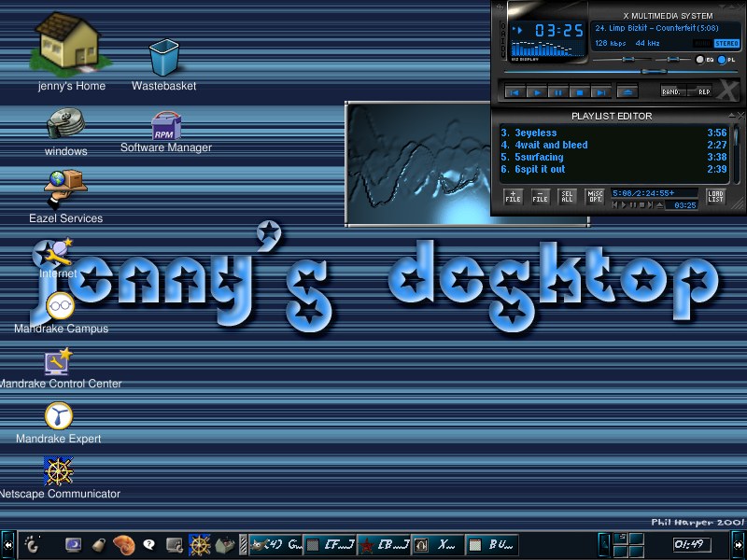747x560 pixels.
Task: Open Mandrake Expert desktop icon
Action: click(58, 416)
